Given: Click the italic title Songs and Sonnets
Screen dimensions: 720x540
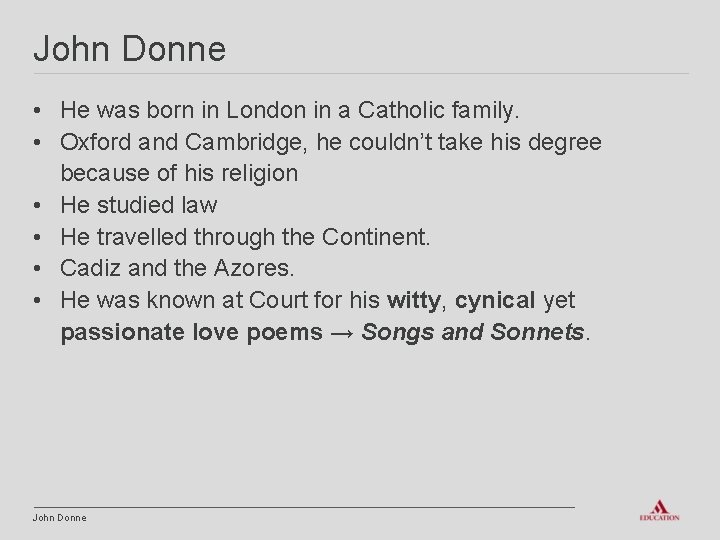Looking at the screenshot, I should pyautogui.click(x=473, y=332).
